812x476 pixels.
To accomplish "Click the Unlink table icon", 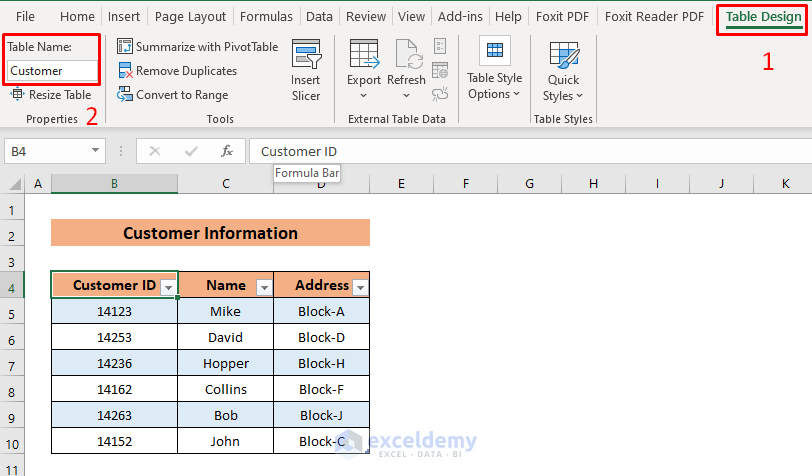I will pyautogui.click(x=440, y=94).
